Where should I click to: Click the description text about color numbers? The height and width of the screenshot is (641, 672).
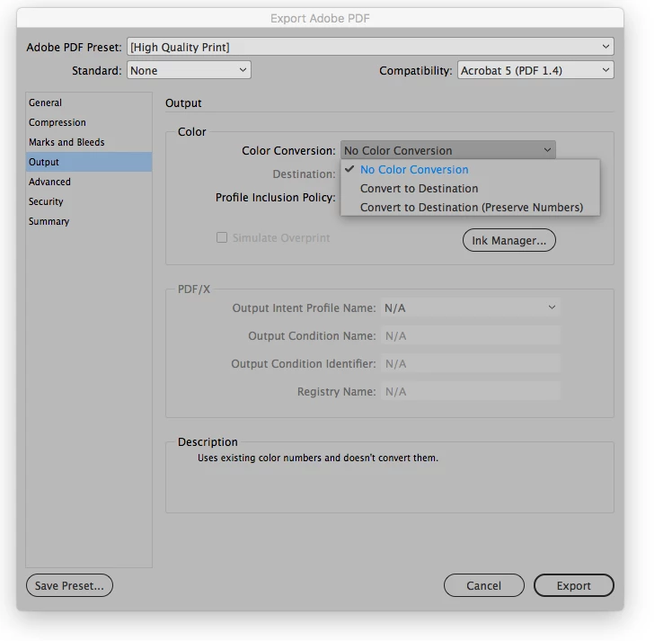pos(317,458)
